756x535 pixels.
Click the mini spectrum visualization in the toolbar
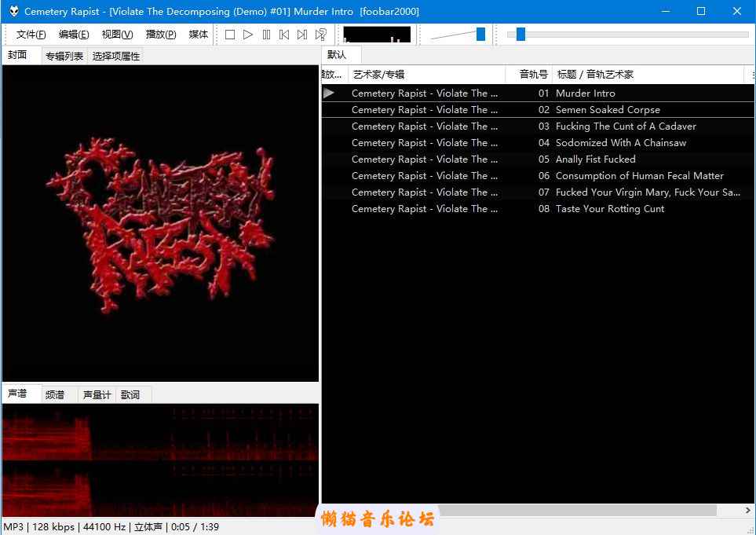[x=377, y=35]
